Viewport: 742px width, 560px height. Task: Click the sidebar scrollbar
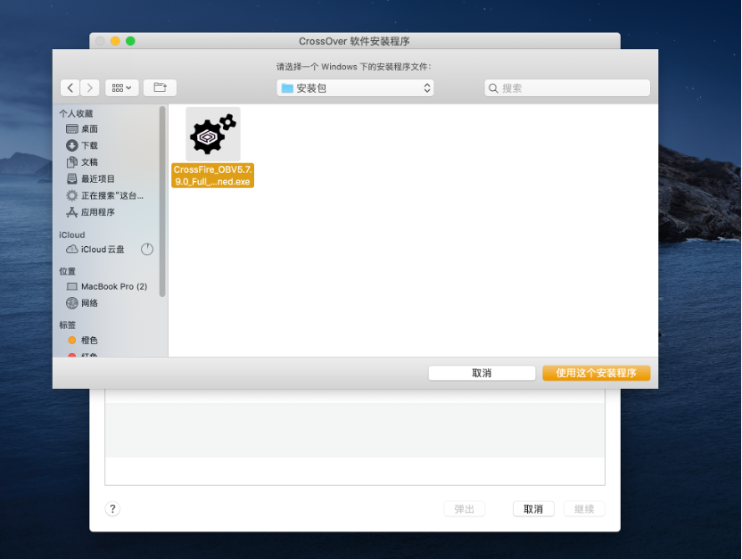[x=162, y=202]
